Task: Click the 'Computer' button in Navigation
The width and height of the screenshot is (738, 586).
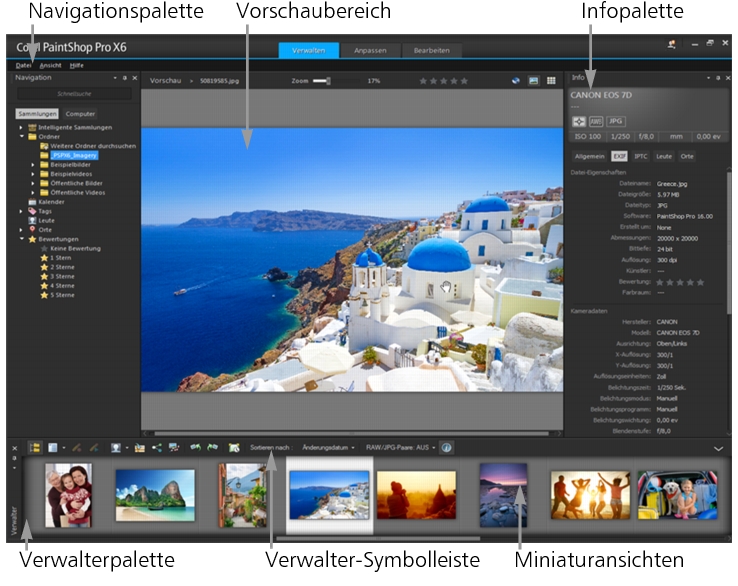Action: coord(82,114)
